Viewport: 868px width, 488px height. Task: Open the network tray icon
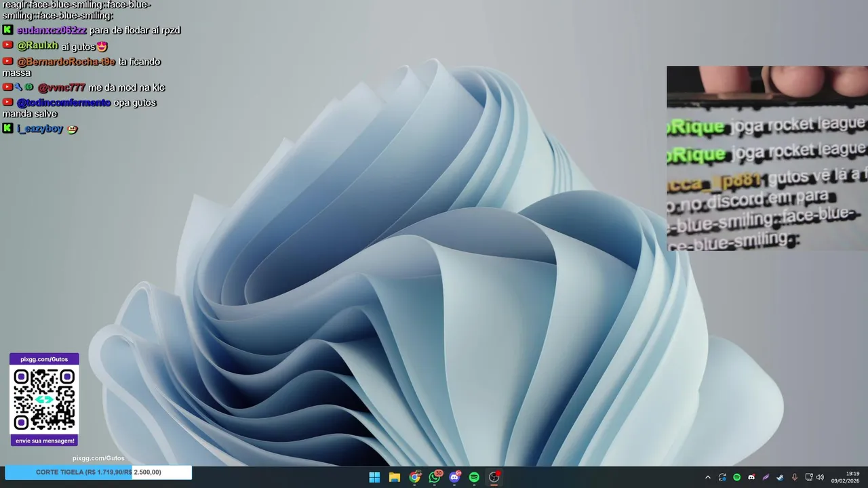809,477
